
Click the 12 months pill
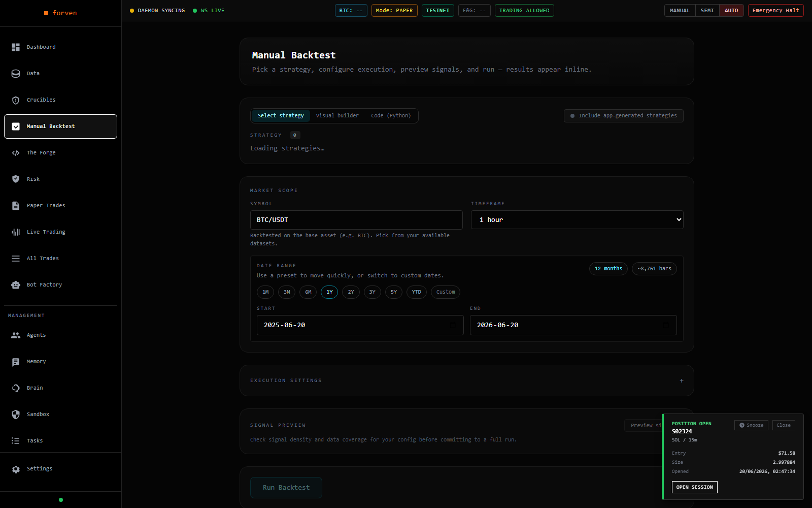(608, 269)
